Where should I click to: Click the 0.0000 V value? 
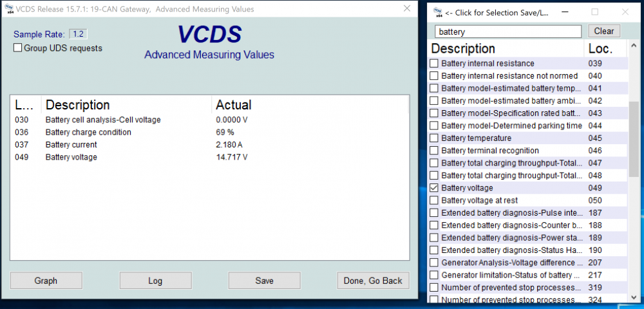coord(232,120)
